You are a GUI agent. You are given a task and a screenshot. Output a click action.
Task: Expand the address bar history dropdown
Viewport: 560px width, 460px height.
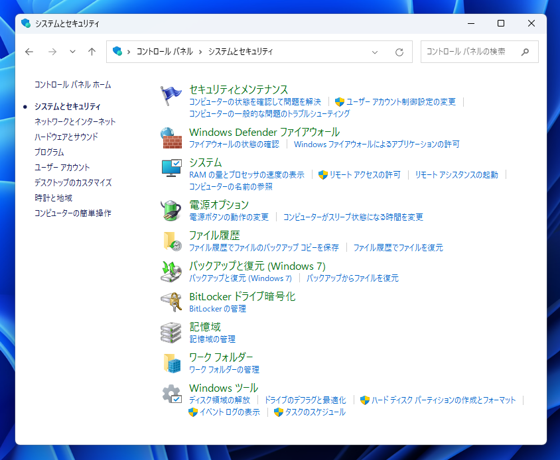click(x=375, y=52)
